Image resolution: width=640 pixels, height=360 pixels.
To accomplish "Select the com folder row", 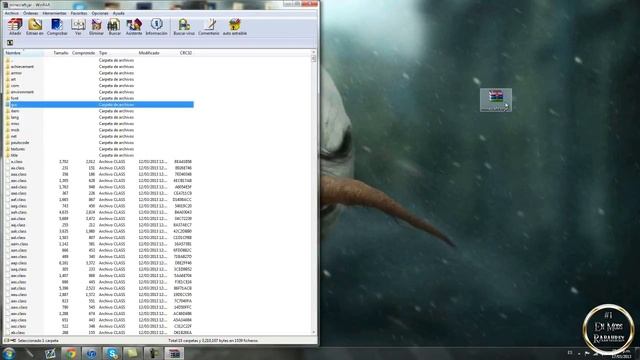I will pos(99,86).
